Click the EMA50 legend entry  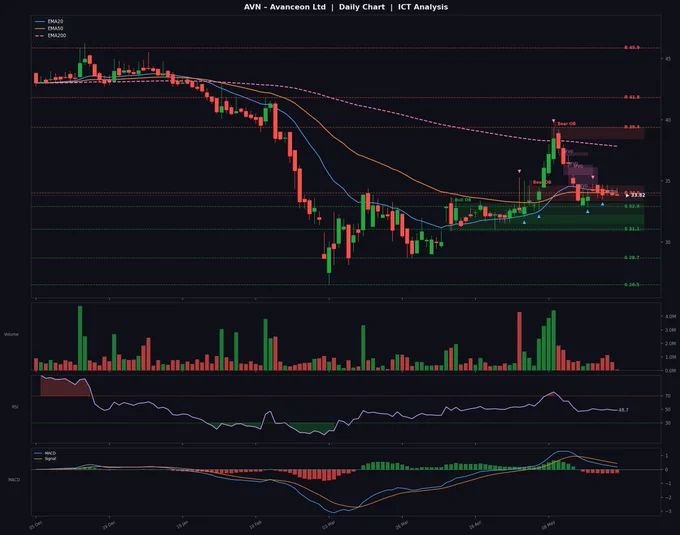coord(49,28)
